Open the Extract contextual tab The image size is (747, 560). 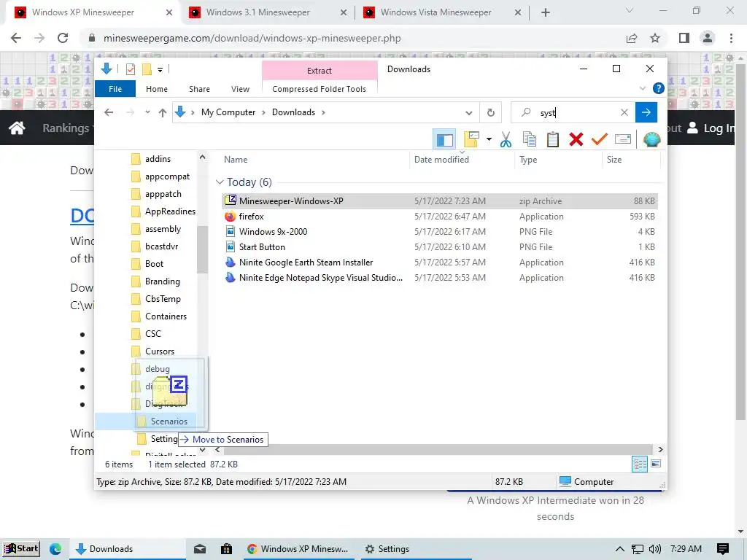(320, 71)
